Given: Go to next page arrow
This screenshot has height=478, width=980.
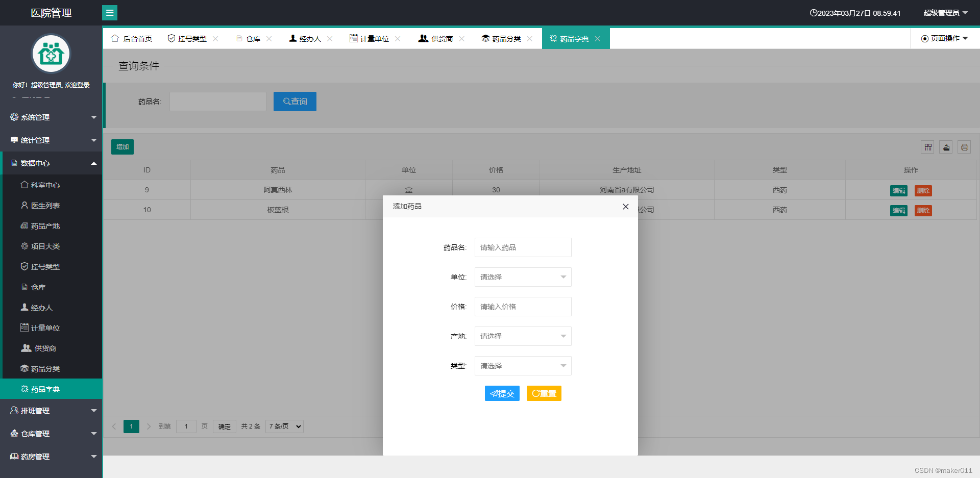Looking at the screenshot, I should [x=149, y=426].
